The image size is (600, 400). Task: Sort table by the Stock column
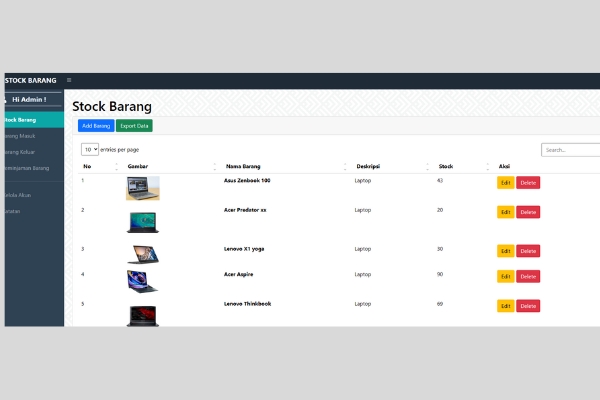coord(463,166)
